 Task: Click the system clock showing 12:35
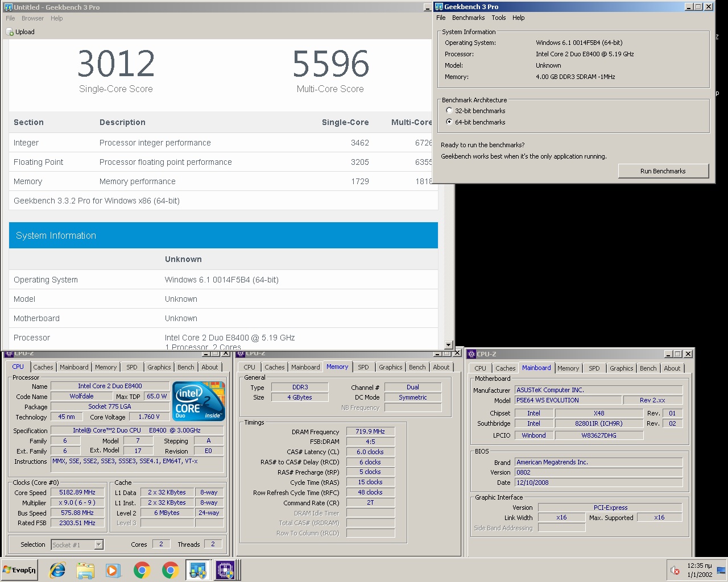[700, 566]
